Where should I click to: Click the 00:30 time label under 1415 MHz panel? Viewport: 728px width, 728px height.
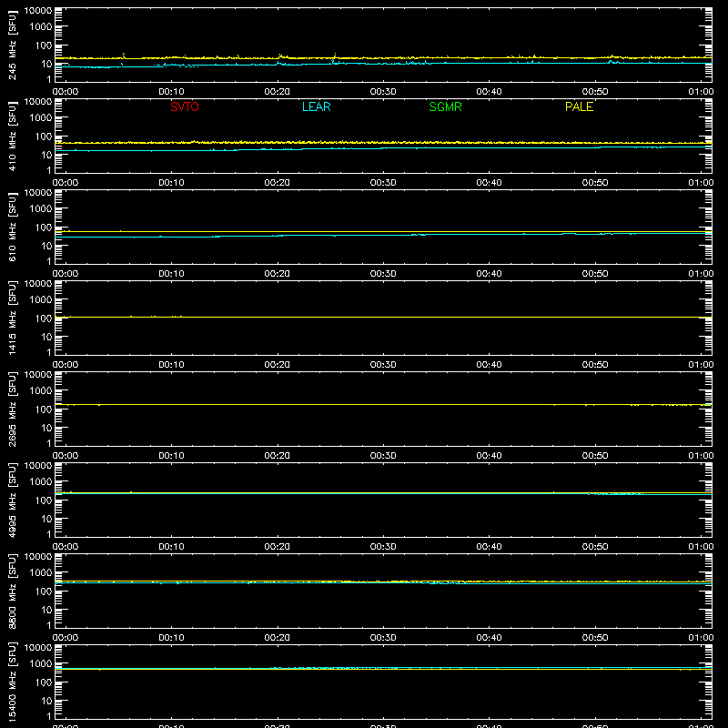(383, 365)
